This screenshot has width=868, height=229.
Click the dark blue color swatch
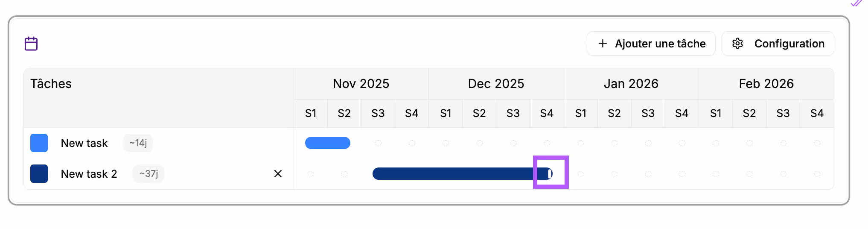[x=39, y=174]
